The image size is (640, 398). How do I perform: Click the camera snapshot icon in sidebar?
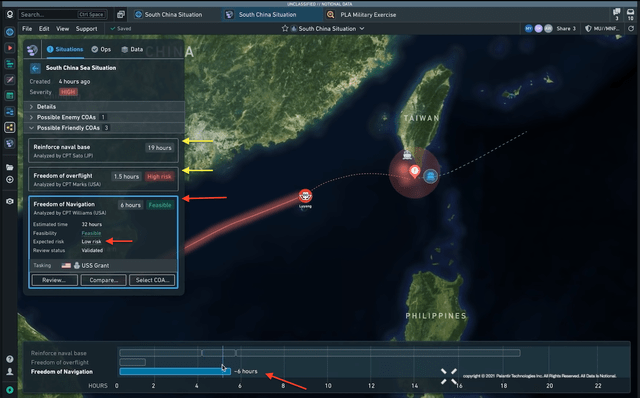click(x=9, y=201)
